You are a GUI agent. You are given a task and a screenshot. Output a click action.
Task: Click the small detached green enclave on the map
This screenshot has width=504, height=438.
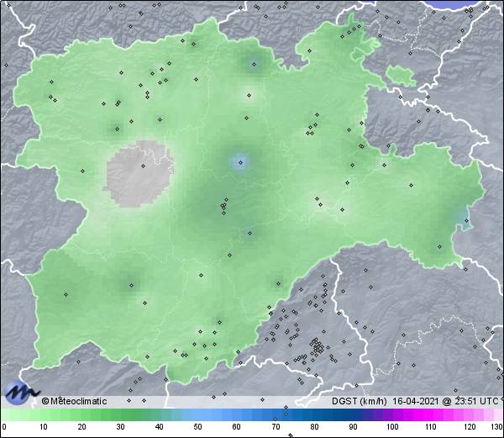coord(402,76)
